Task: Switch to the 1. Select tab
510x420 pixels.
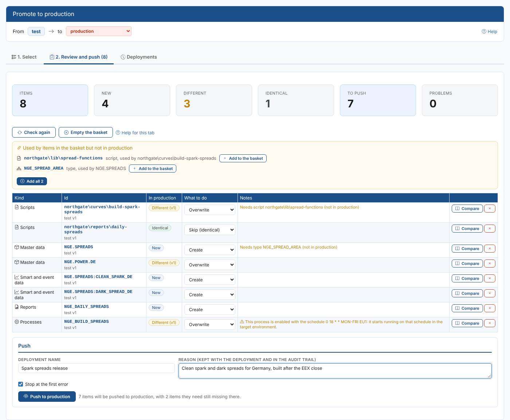Action: pos(24,57)
